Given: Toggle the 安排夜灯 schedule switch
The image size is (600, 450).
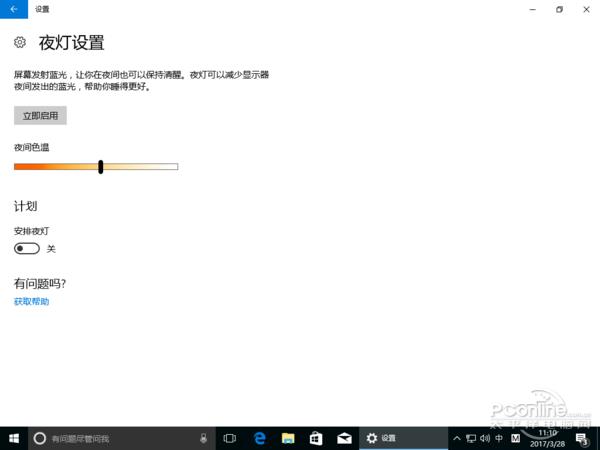Looking at the screenshot, I should [x=27, y=248].
